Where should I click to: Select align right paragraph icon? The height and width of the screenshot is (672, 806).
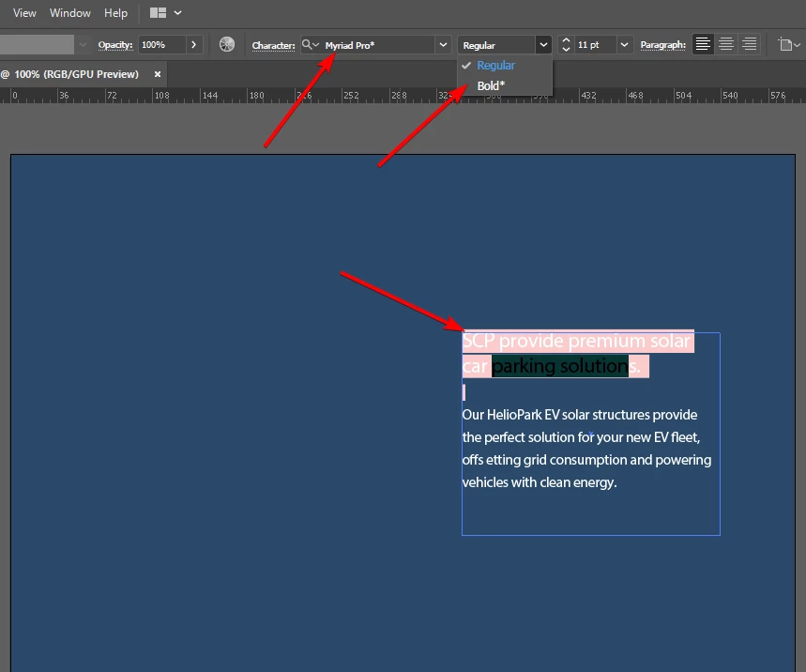[749, 44]
